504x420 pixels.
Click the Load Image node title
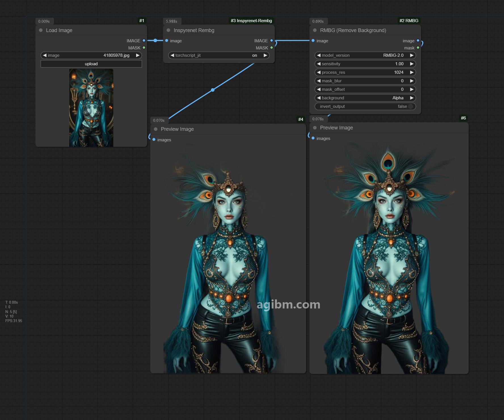(x=59, y=30)
